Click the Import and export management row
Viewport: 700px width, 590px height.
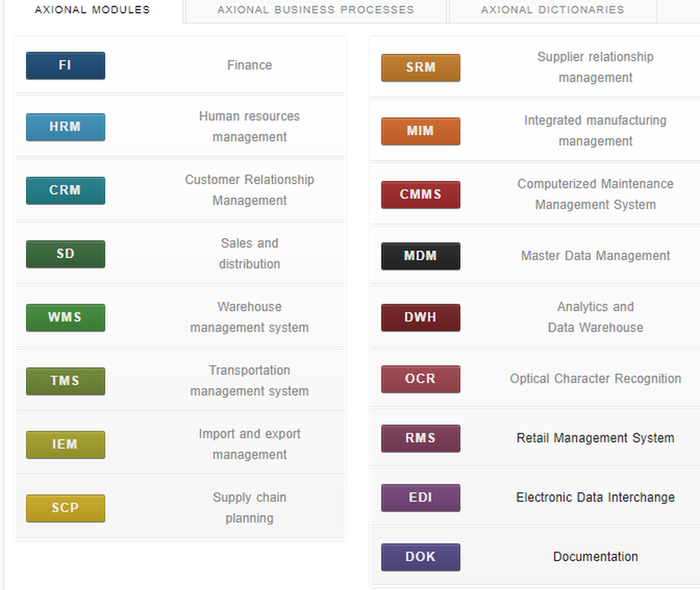click(249, 444)
